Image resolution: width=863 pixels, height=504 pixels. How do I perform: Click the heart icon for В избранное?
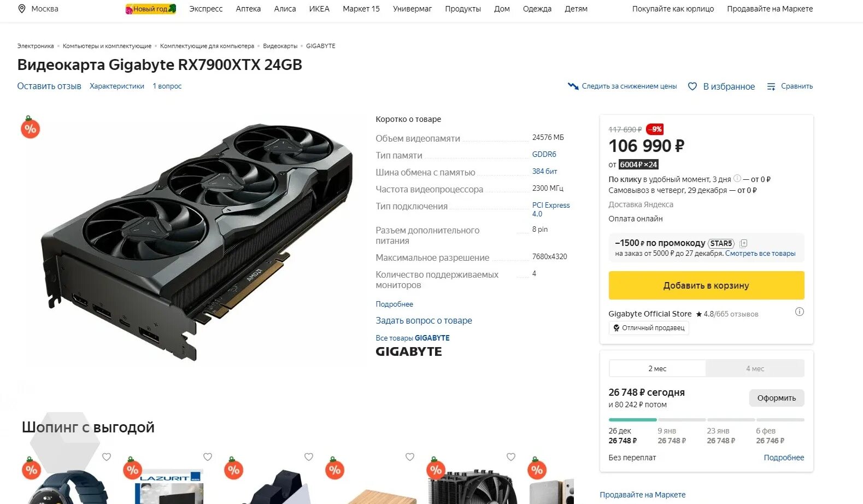tap(692, 86)
